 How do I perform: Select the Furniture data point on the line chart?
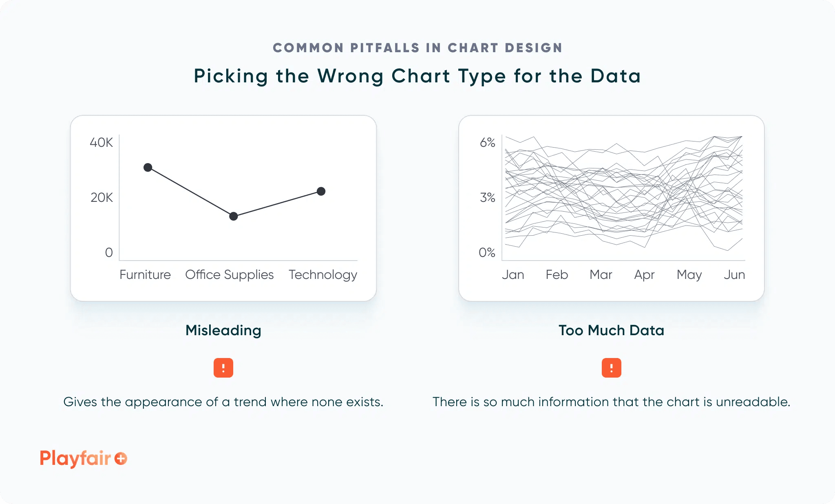coord(148,168)
